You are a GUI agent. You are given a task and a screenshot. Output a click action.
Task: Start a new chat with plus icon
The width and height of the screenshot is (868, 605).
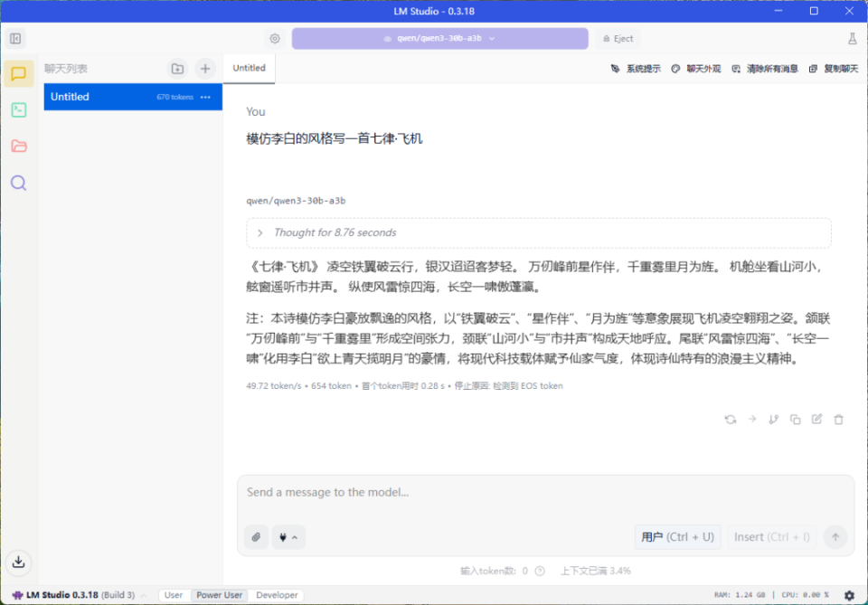click(x=205, y=69)
